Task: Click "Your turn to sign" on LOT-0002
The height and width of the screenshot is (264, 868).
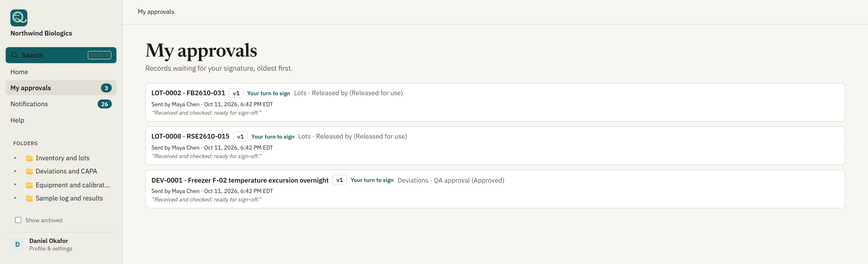Action: click(268, 93)
